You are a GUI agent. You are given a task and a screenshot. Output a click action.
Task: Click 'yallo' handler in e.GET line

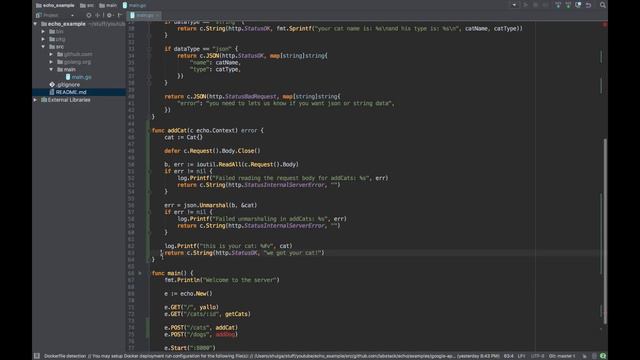pyautogui.click(x=209, y=307)
